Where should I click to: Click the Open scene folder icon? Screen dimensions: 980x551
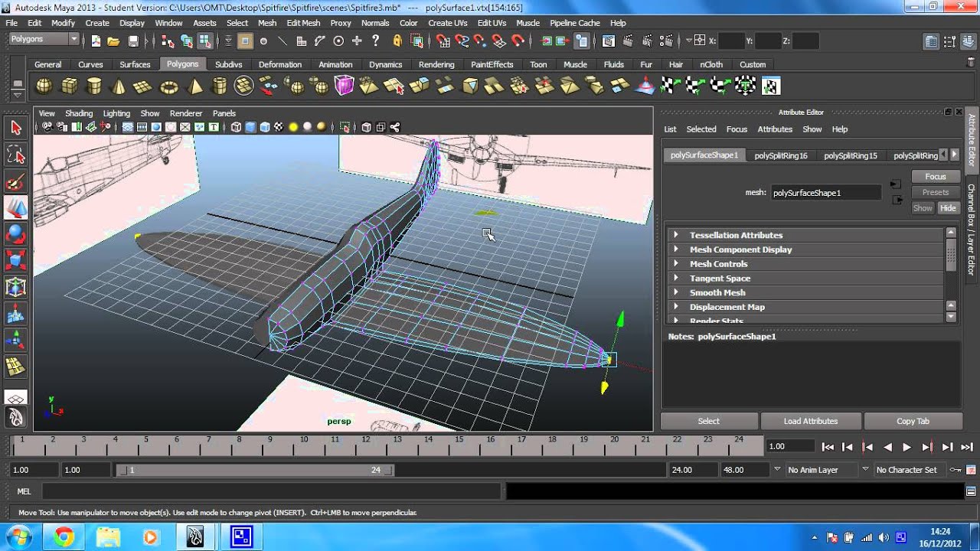[x=113, y=41]
